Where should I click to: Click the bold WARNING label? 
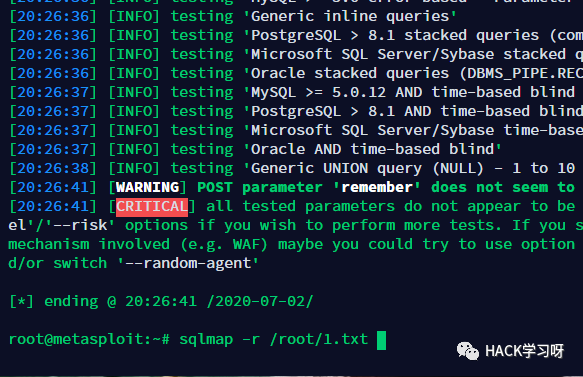[x=148, y=187]
